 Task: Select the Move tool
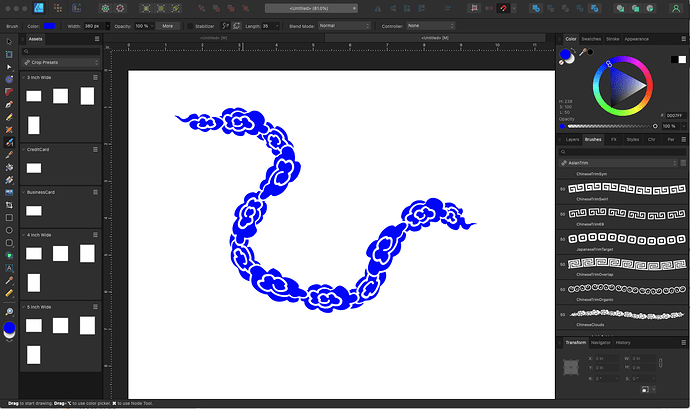coord(9,41)
